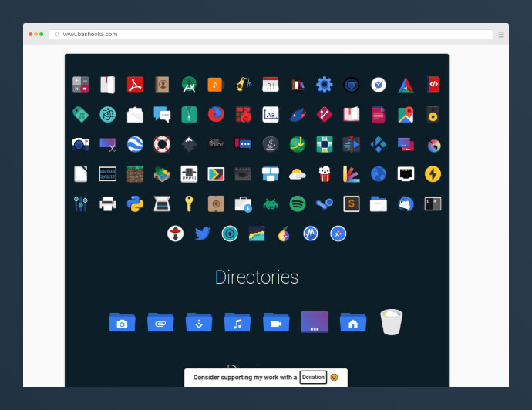Select the blue speech bubbles chat icon
This screenshot has height=410, width=532.
(x=162, y=115)
